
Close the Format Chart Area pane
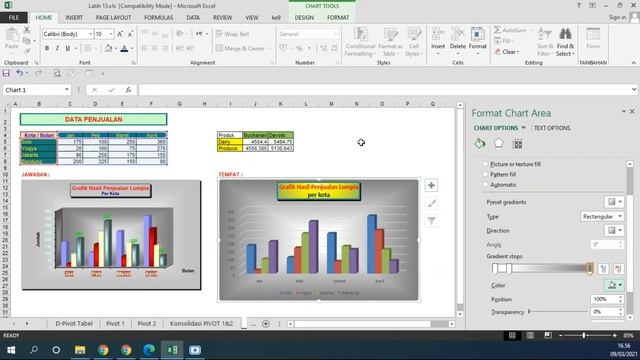(632, 111)
